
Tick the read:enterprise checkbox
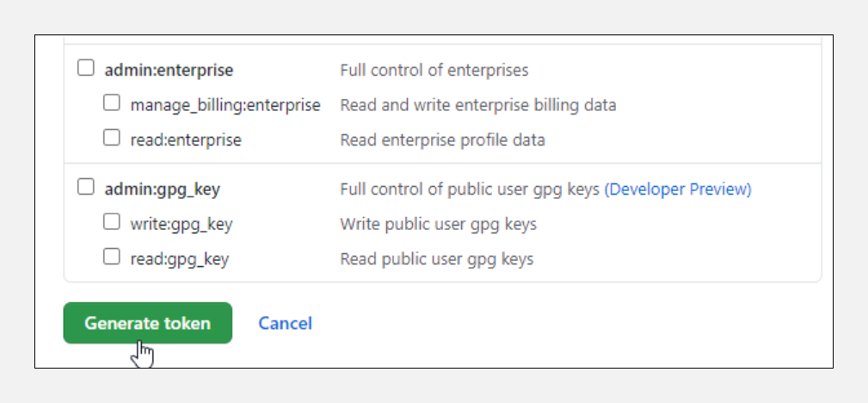coord(112,138)
